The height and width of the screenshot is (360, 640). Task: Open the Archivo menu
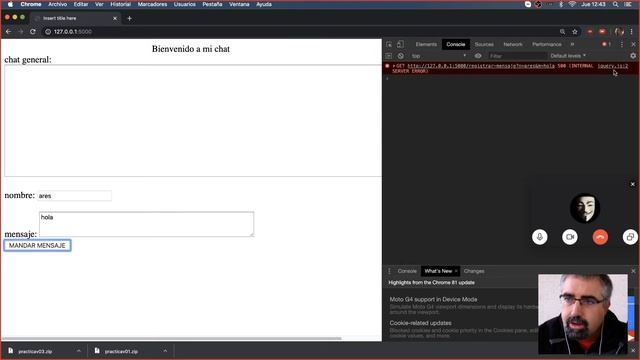pyautogui.click(x=58, y=4)
